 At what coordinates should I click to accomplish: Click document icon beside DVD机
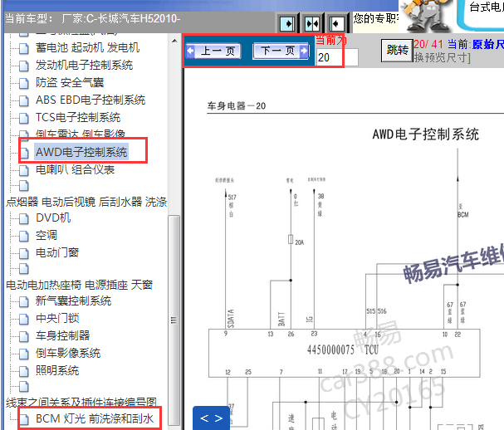[x=24, y=218]
